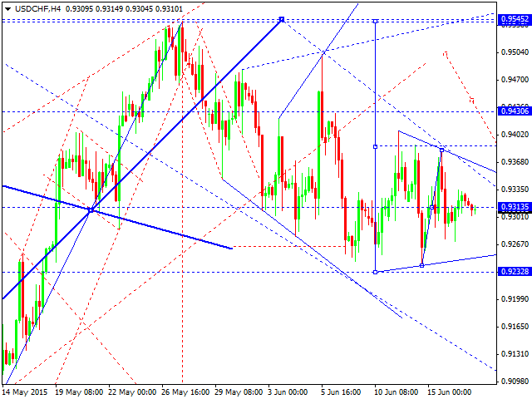Click the 14 May 2015 date label

click(26, 392)
